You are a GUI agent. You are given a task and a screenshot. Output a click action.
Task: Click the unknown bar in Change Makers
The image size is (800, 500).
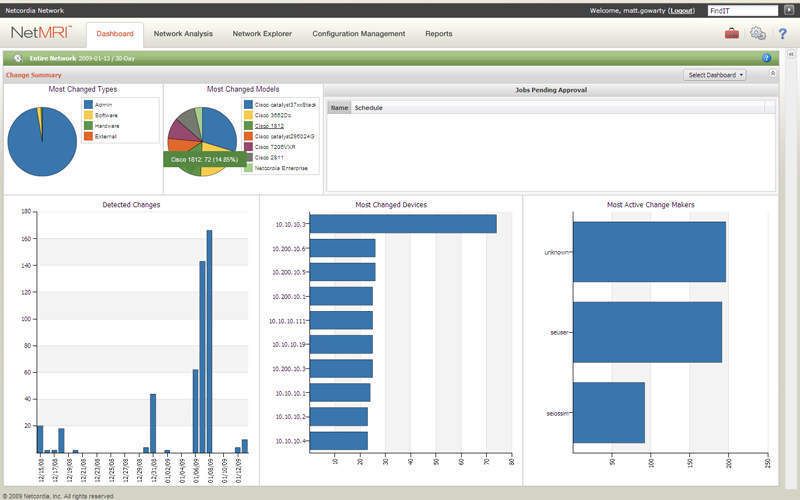click(x=649, y=252)
